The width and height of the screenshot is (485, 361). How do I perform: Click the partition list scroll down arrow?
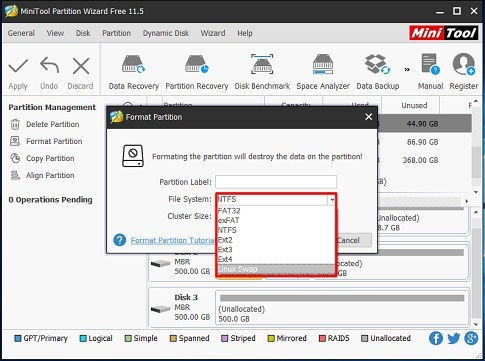(x=476, y=192)
